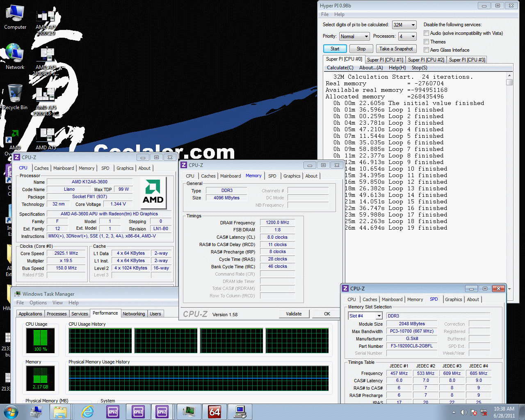Click Validate button in CPU-Z
The width and height of the screenshot is (525, 420).
(294, 314)
